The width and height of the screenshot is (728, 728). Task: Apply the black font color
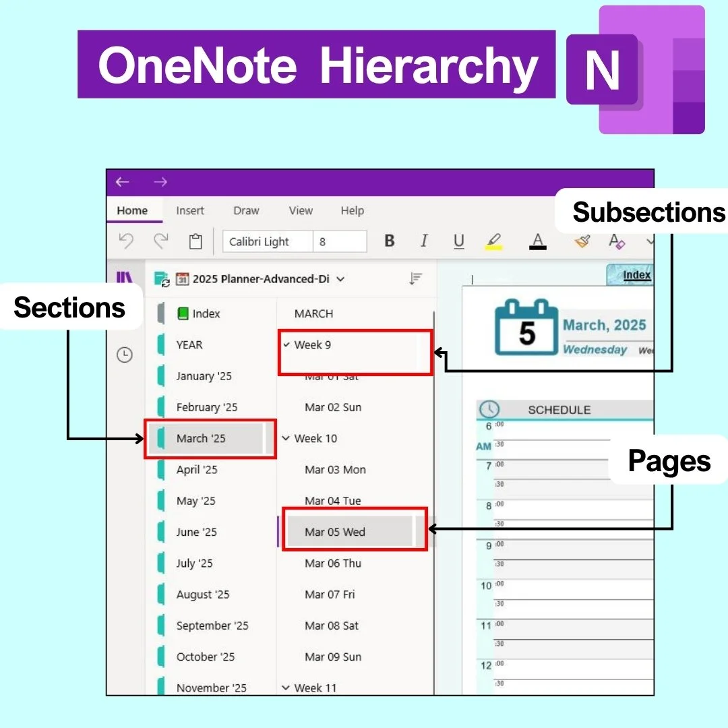pyautogui.click(x=538, y=241)
